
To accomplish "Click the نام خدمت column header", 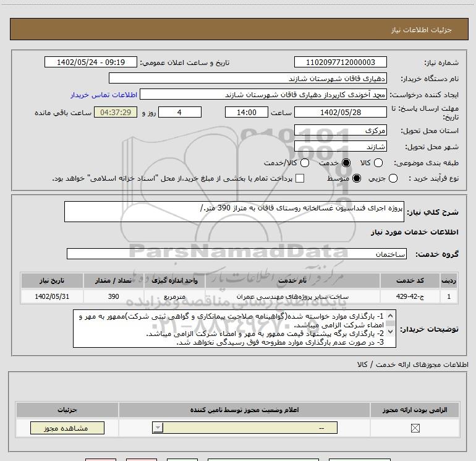I will coord(292,280).
